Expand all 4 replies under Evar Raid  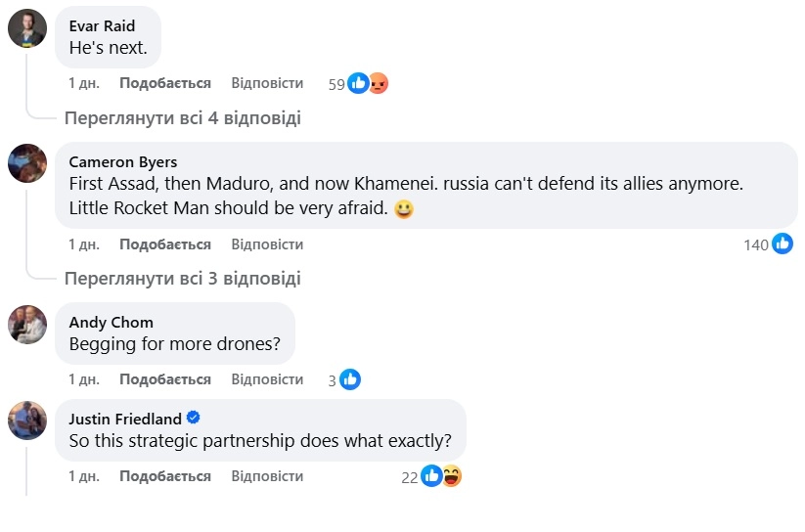pos(182,118)
